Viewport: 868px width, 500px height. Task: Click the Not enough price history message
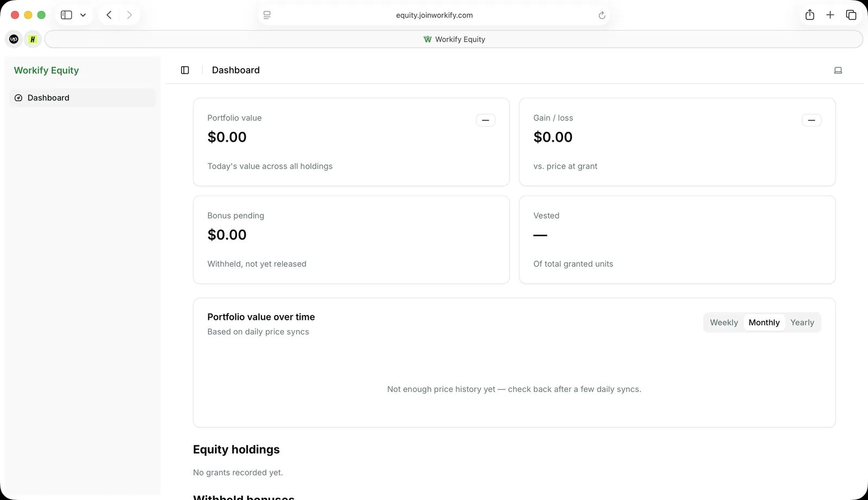(514, 389)
